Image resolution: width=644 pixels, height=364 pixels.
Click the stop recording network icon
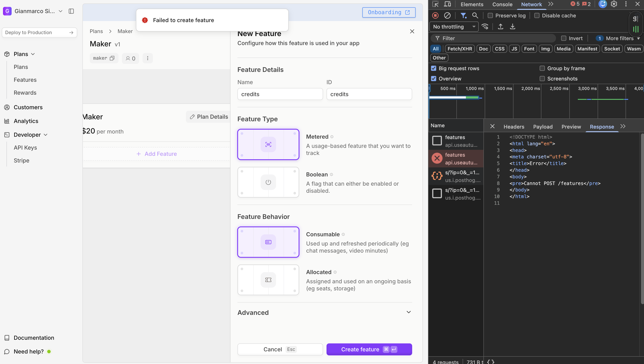[x=435, y=15]
